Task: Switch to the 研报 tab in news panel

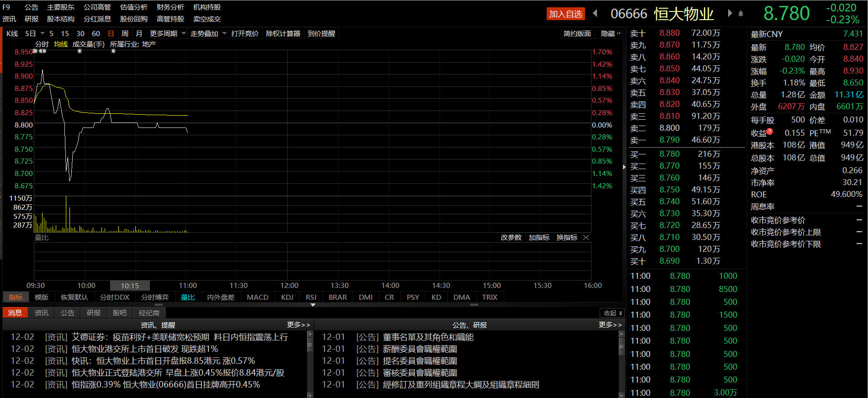Action: 93,313
